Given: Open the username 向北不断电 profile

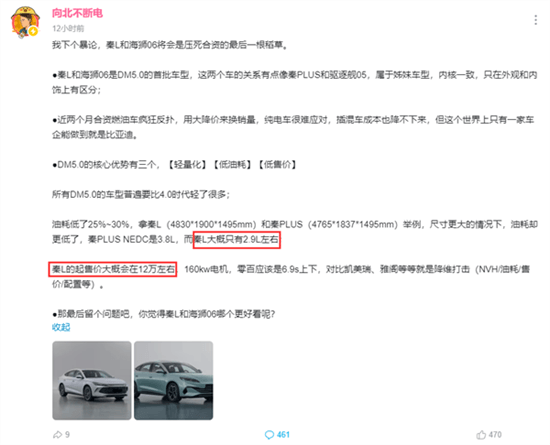Looking at the screenshot, I should point(77,13).
